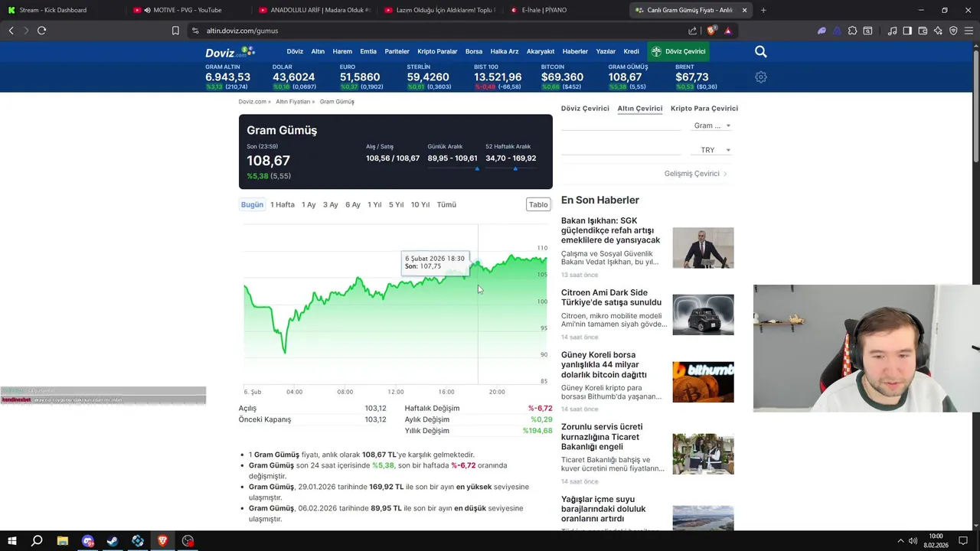The width and height of the screenshot is (980, 551).
Task: Open Kripto Paralar menu item
Action: tap(437, 51)
